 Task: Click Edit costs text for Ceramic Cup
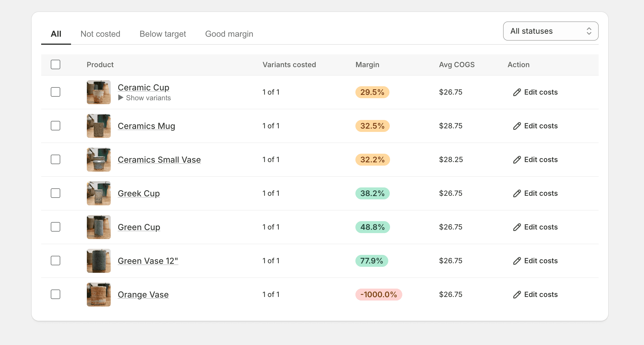click(541, 92)
